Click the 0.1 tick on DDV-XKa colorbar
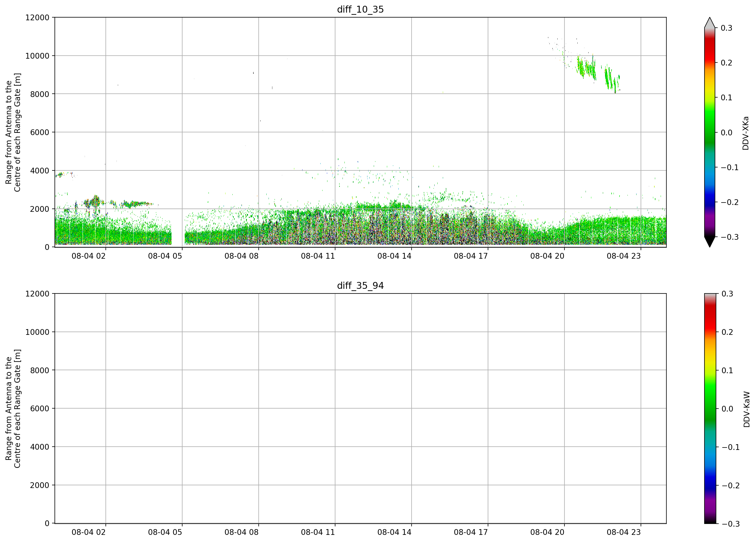 (x=726, y=98)
